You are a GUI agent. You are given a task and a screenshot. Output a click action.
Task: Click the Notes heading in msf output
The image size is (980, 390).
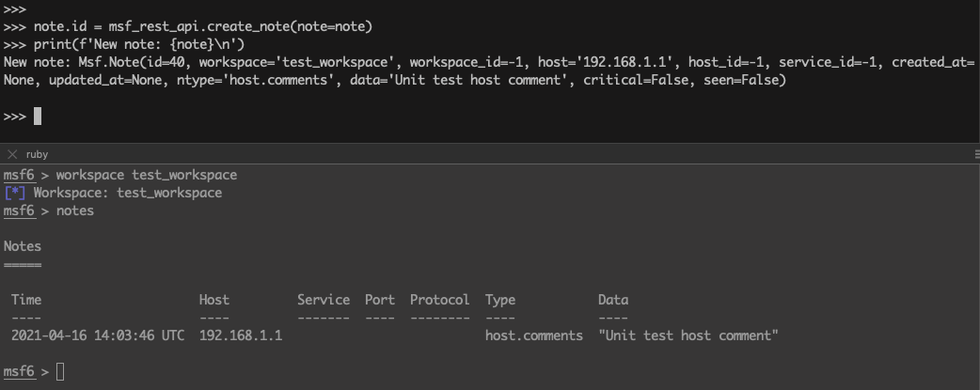(x=23, y=246)
